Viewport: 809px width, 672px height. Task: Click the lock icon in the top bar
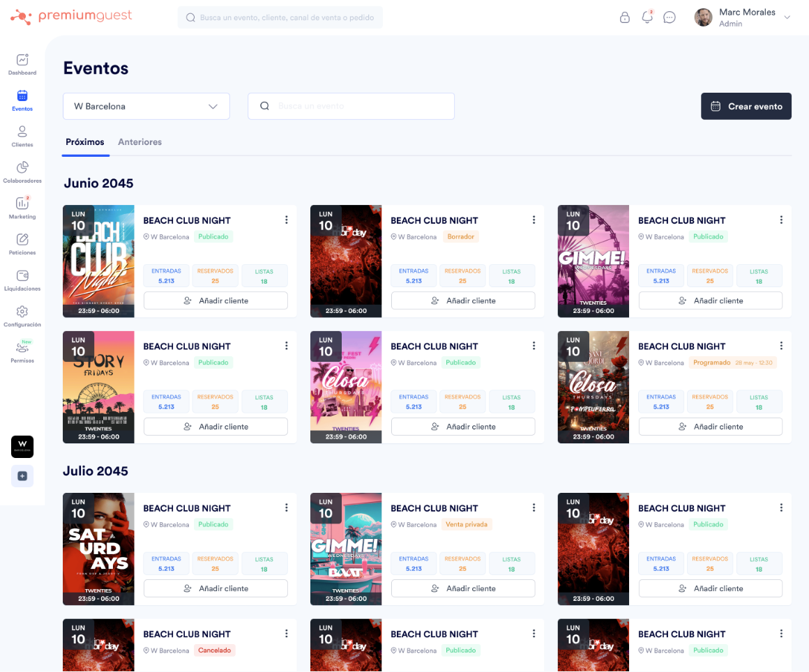click(625, 17)
